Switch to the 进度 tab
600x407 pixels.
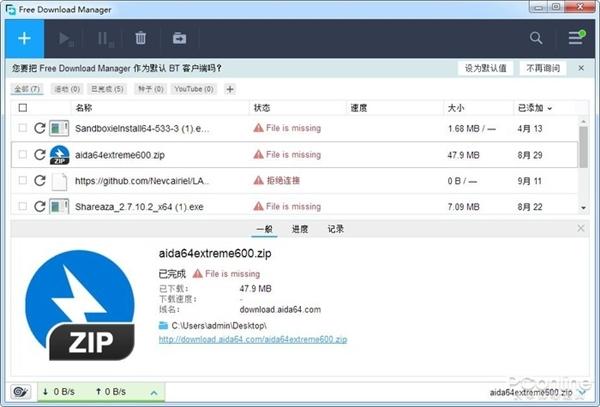300,229
